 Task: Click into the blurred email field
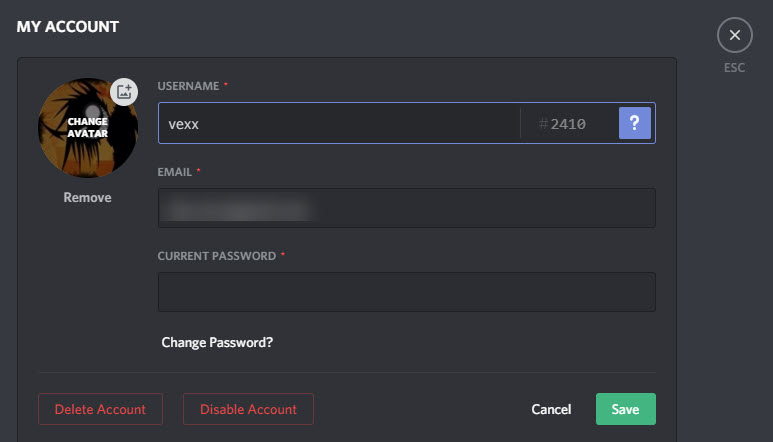point(407,208)
